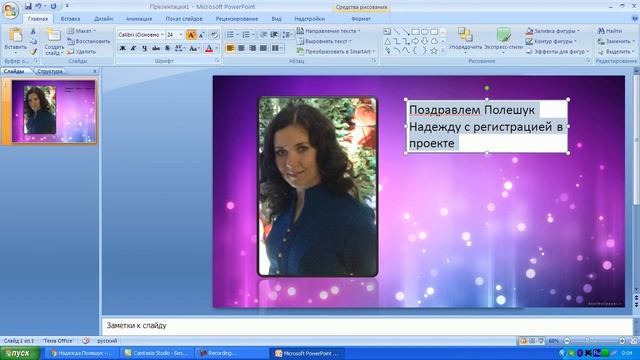Image resolution: width=640 pixels, height=360 pixels.
Task: Toggle italic К formatting
Action: pyautogui.click(x=133, y=49)
